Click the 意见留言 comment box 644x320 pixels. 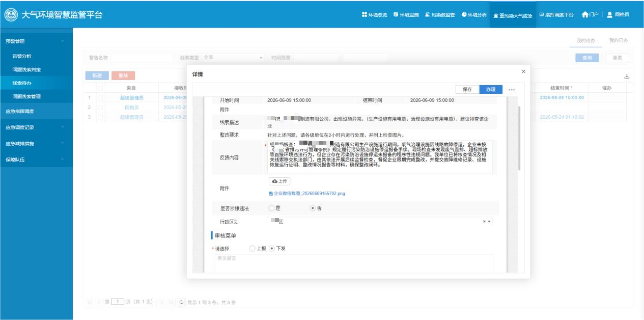point(354,263)
